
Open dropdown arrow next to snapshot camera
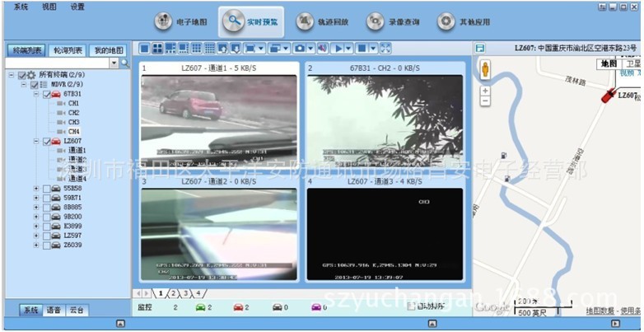pyautogui.click(x=311, y=49)
